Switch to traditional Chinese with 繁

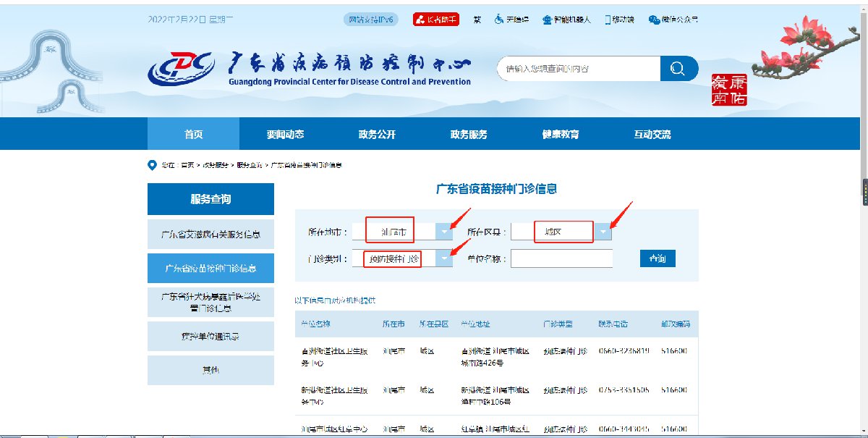[x=477, y=20]
